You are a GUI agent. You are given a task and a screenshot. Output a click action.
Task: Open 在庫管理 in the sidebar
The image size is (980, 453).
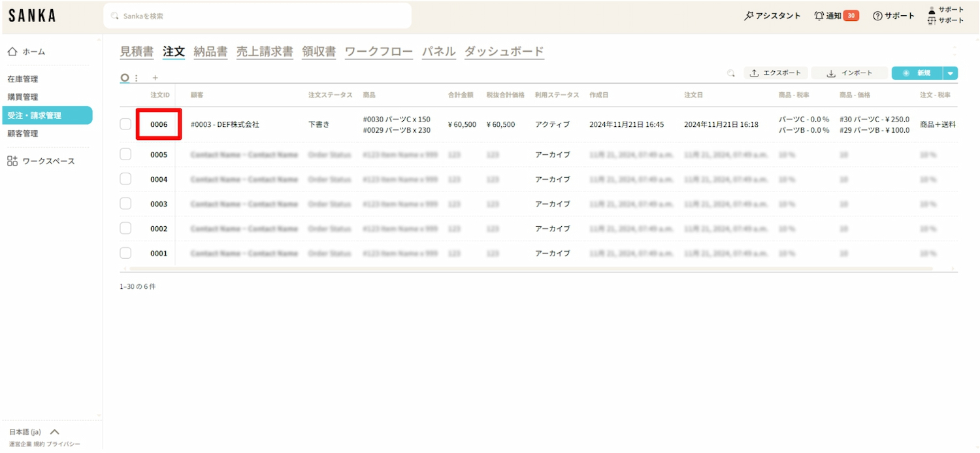[23, 79]
